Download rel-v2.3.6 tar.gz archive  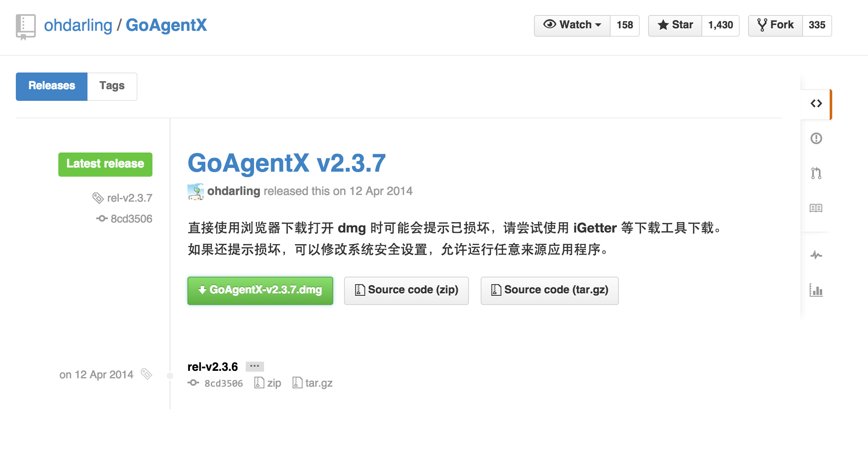(312, 382)
